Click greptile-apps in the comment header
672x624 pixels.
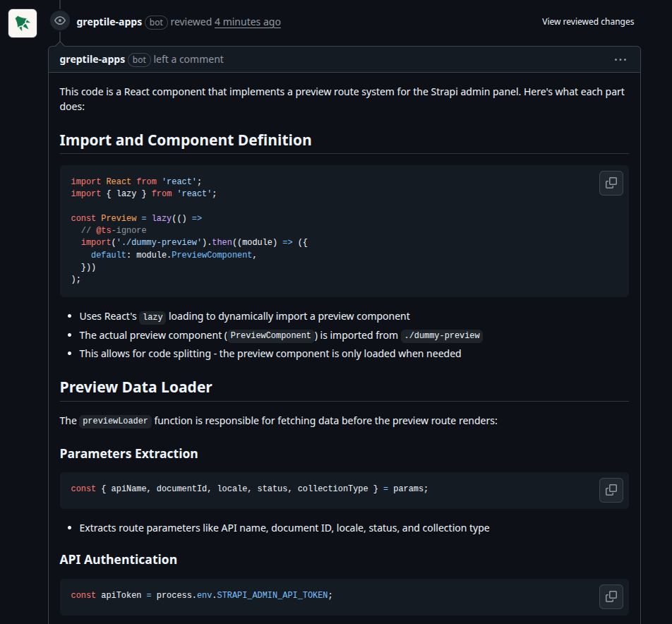pyautogui.click(x=92, y=59)
